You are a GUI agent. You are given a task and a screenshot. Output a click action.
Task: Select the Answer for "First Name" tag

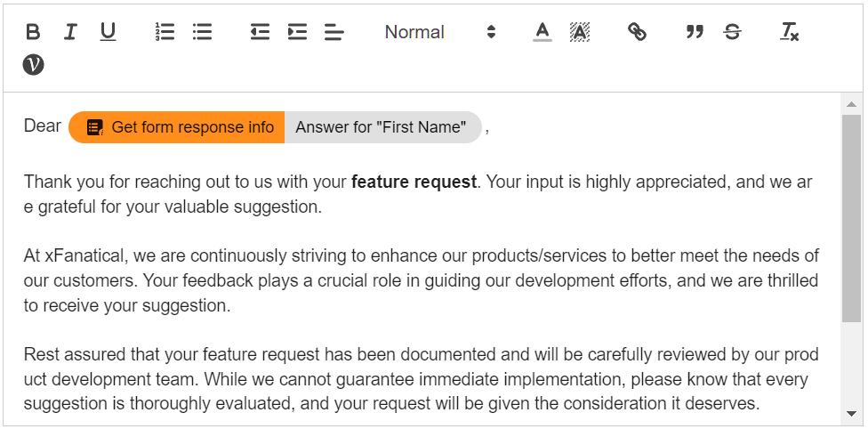381,127
